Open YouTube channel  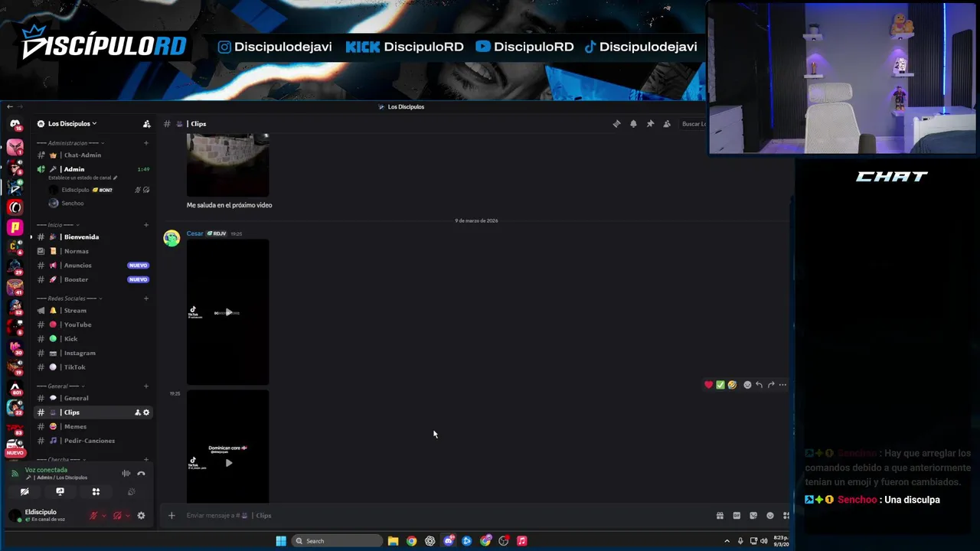click(x=93, y=324)
